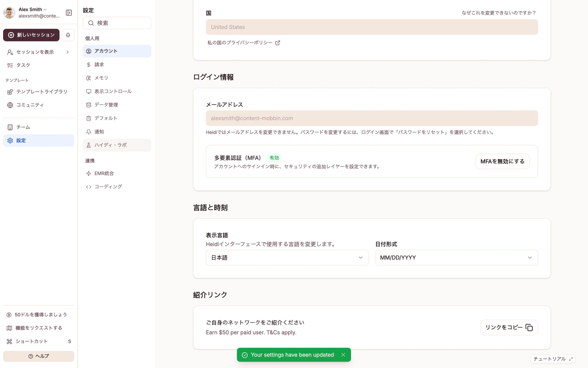Disable MFA with MFAを無効にする button
This screenshot has height=368, width=588.
(502, 161)
